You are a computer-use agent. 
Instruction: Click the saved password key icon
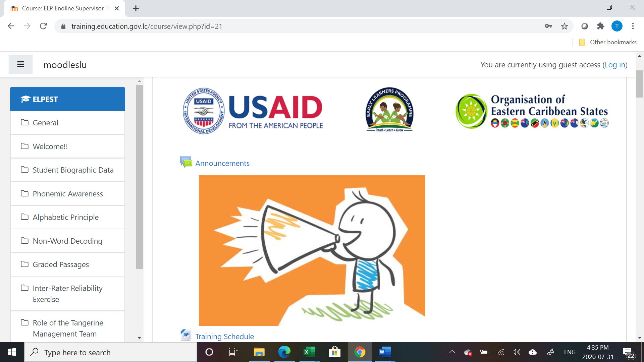[x=548, y=26]
